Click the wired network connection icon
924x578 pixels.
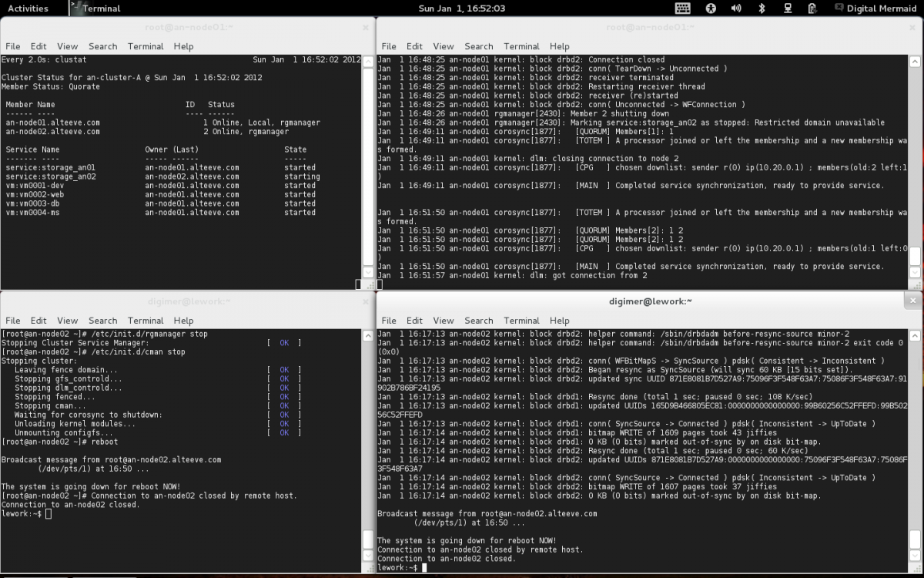[787, 8]
